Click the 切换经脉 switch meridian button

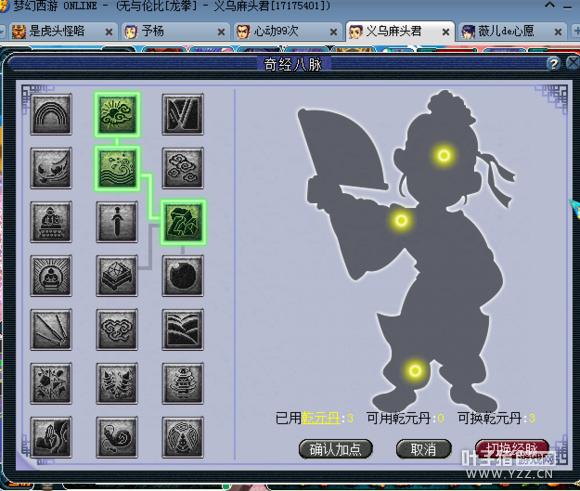click(512, 448)
